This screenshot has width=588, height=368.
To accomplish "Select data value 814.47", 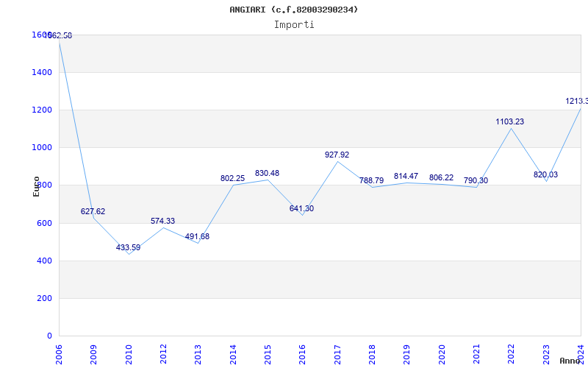I will (x=406, y=176).
